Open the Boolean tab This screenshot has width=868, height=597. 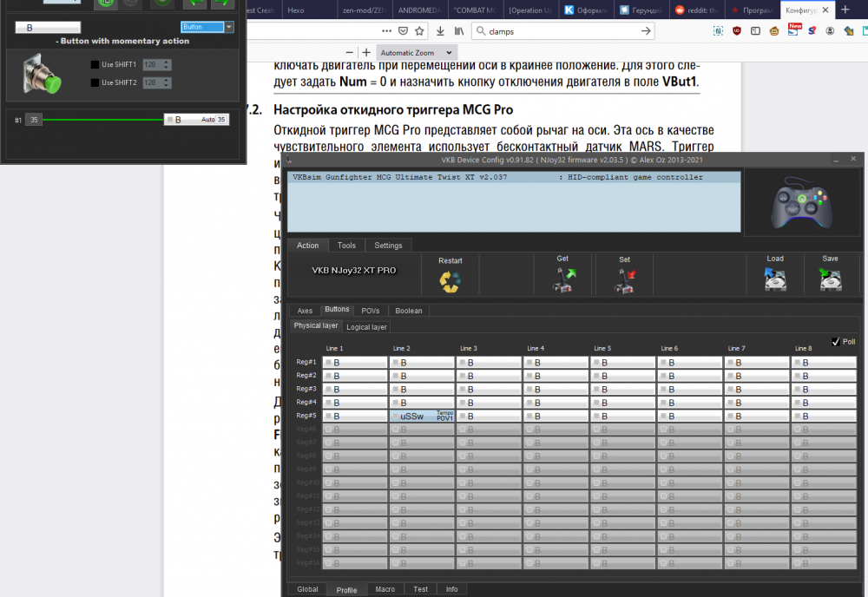(x=409, y=311)
